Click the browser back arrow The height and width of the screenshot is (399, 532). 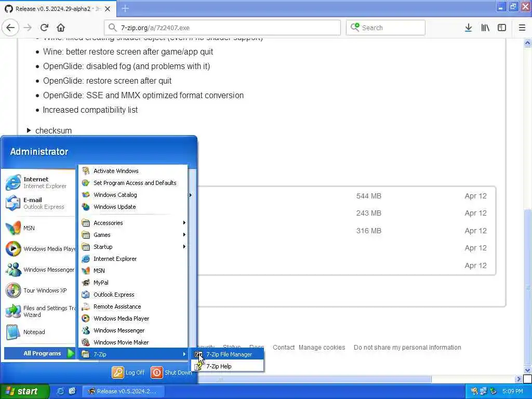pos(10,28)
